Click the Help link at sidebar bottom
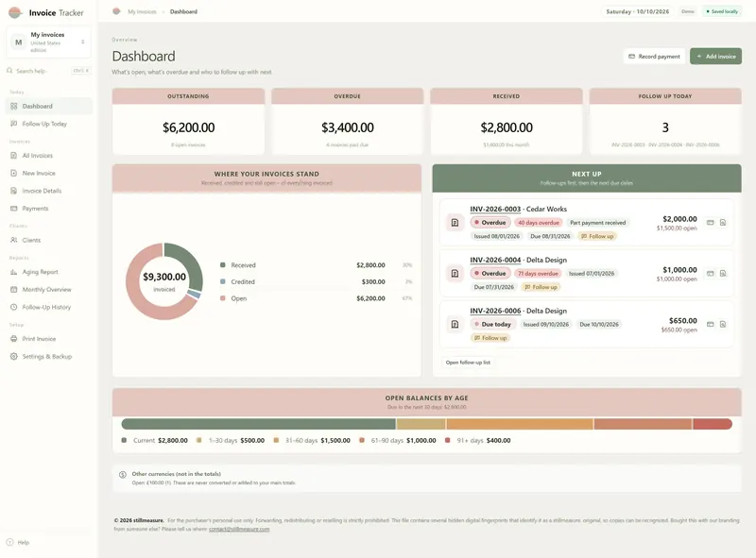 pos(18,542)
